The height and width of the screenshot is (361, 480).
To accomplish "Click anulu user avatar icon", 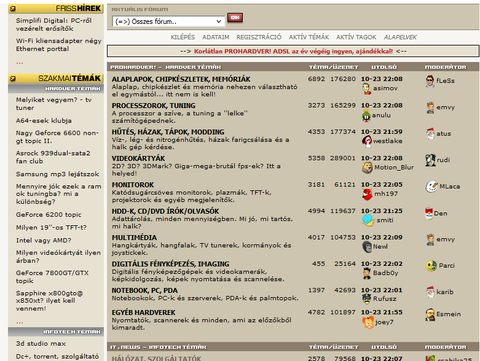I will pyautogui.click(x=366, y=115).
